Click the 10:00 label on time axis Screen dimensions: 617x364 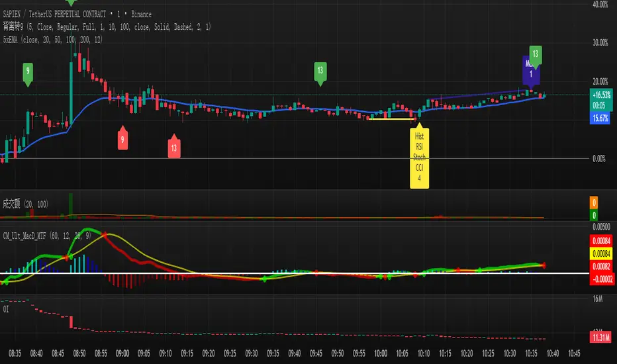click(381, 351)
